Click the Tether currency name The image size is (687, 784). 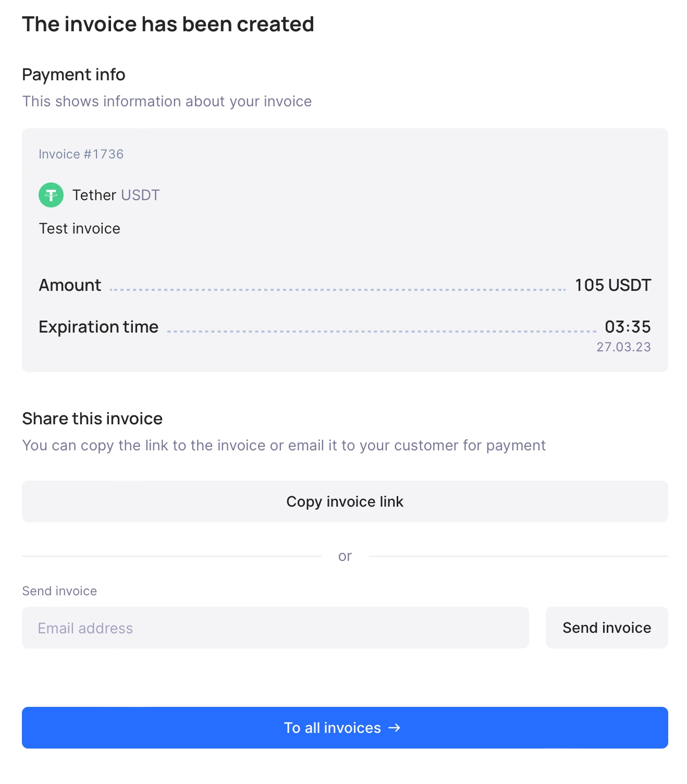(94, 195)
